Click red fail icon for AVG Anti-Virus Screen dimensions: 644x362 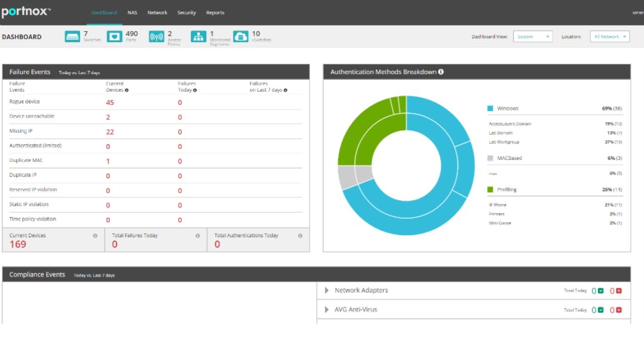point(619,310)
